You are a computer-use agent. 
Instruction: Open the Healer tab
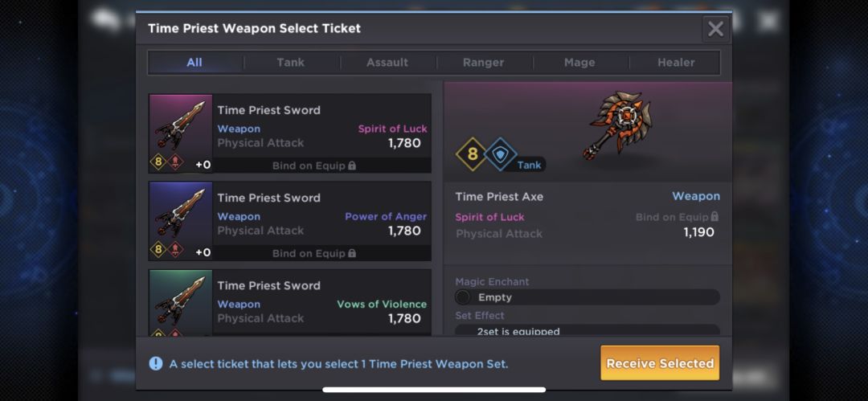676,63
